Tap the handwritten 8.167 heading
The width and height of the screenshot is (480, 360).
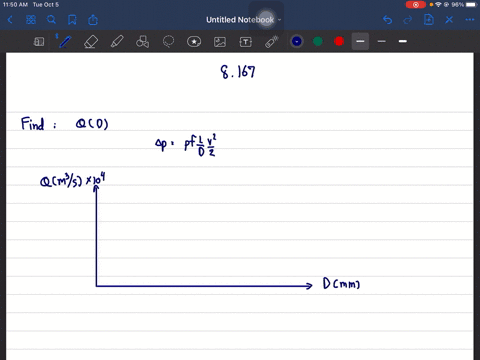click(x=238, y=72)
